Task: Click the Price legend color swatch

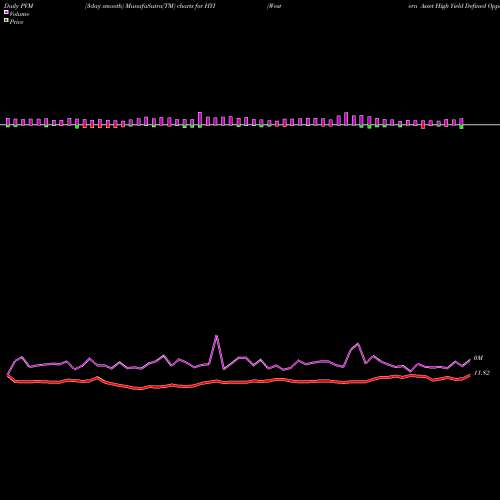Action: pos(6,20)
